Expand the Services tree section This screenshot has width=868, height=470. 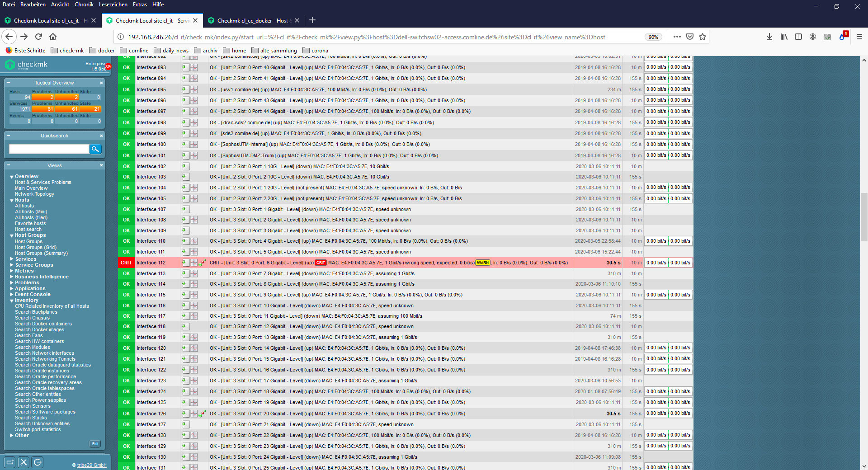point(12,259)
